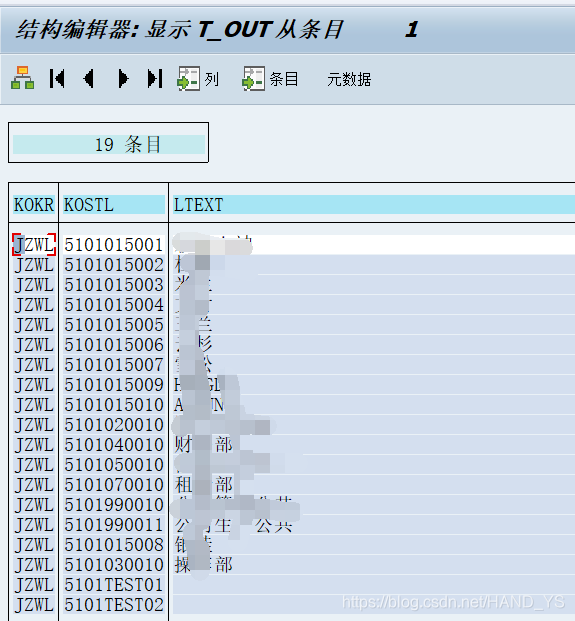Click LTEXT cell of row 5101990011

[374, 525]
